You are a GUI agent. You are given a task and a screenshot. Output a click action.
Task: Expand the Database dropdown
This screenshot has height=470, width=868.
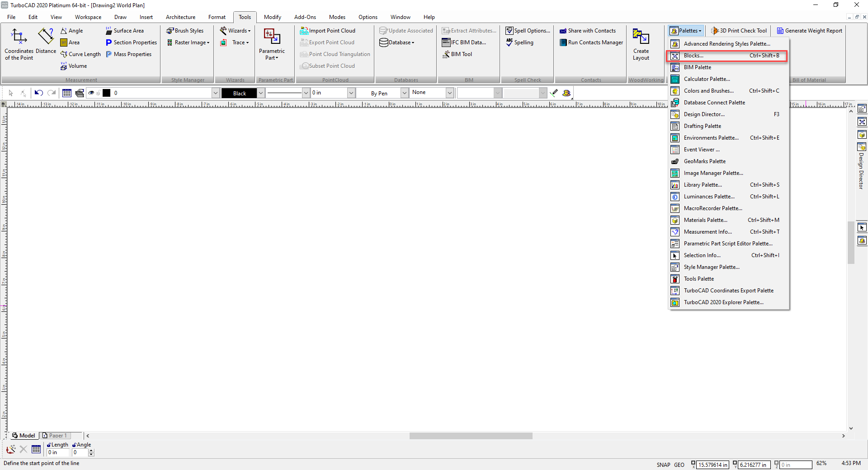[397, 42]
